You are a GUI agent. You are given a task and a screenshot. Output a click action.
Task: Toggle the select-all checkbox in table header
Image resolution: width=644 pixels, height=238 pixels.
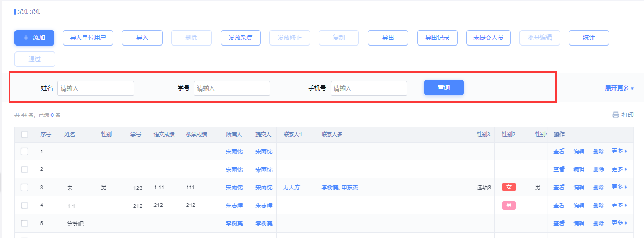click(x=25, y=135)
